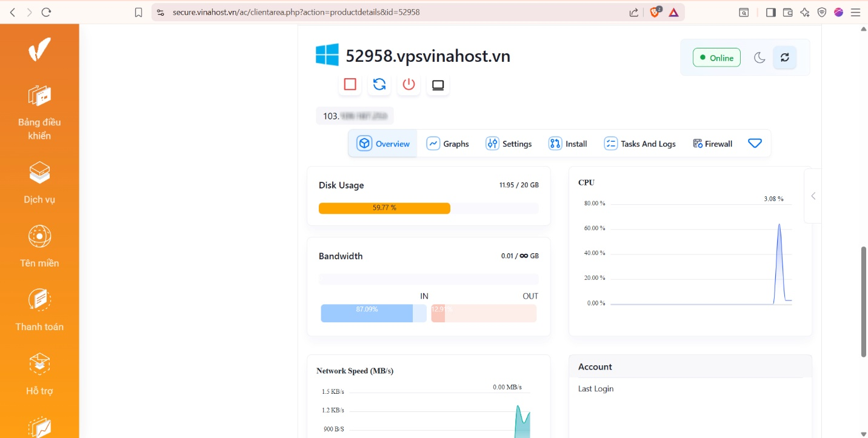The width and height of the screenshot is (868, 438).
Task: Click the hostname 52958.vpsvinahost.vn
Action: point(428,56)
